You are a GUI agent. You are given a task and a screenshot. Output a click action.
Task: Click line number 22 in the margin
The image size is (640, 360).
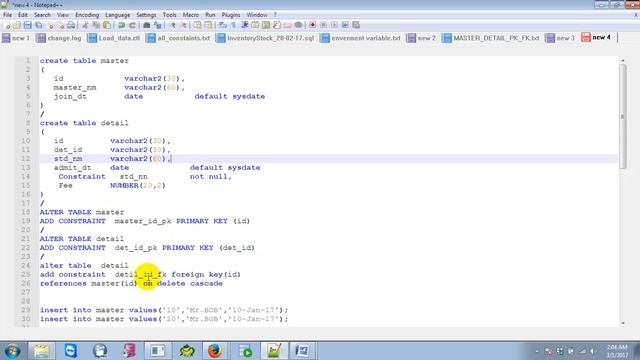tap(25, 247)
